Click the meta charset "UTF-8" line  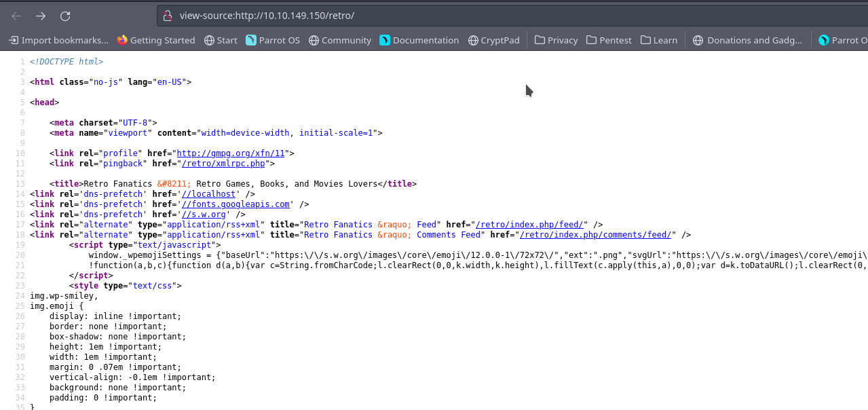point(103,123)
